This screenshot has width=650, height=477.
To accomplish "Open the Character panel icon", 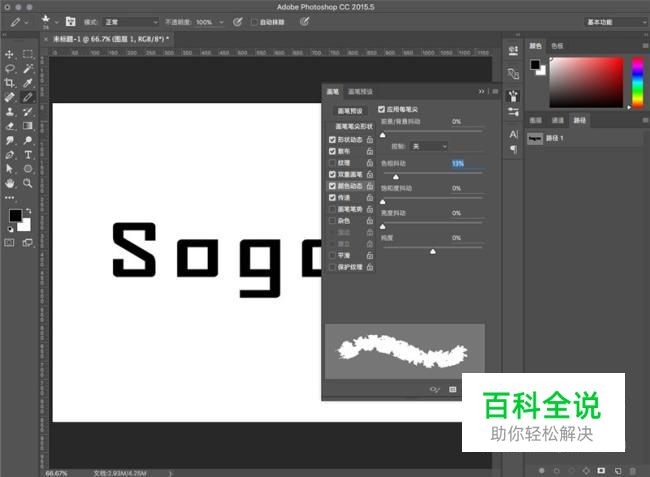I will [x=513, y=134].
